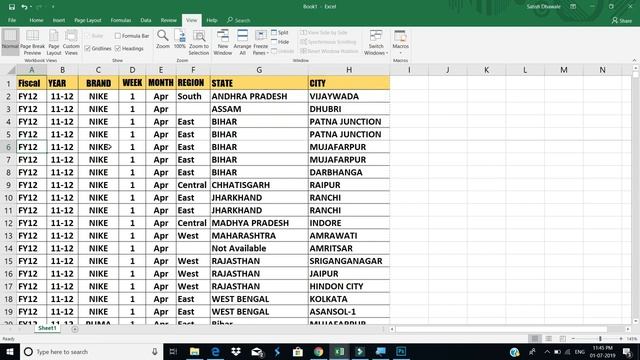Viewport: 640px width, 360px height.
Task: Select row 9 header
Action: pos(8,185)
